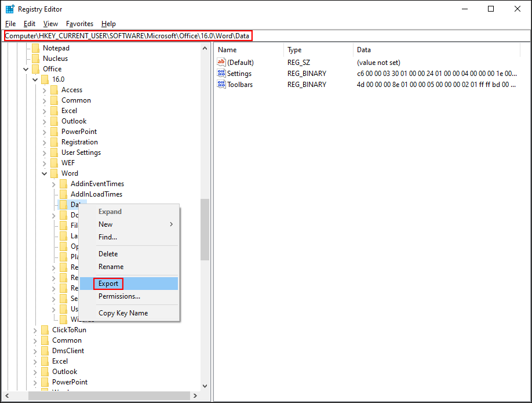
Task: Click the Access key folder icon
Action: 54,90
